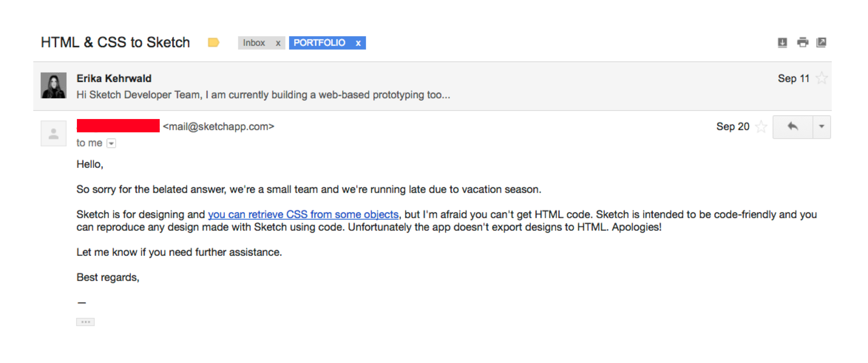
Task: Star the Sep 20 message
Action: pyautogui.click(x=761, y=127)
